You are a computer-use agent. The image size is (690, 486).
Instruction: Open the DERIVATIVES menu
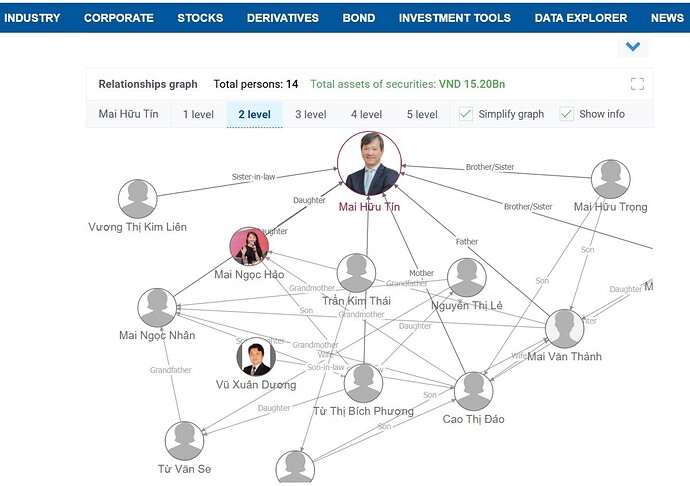(283, 18)
